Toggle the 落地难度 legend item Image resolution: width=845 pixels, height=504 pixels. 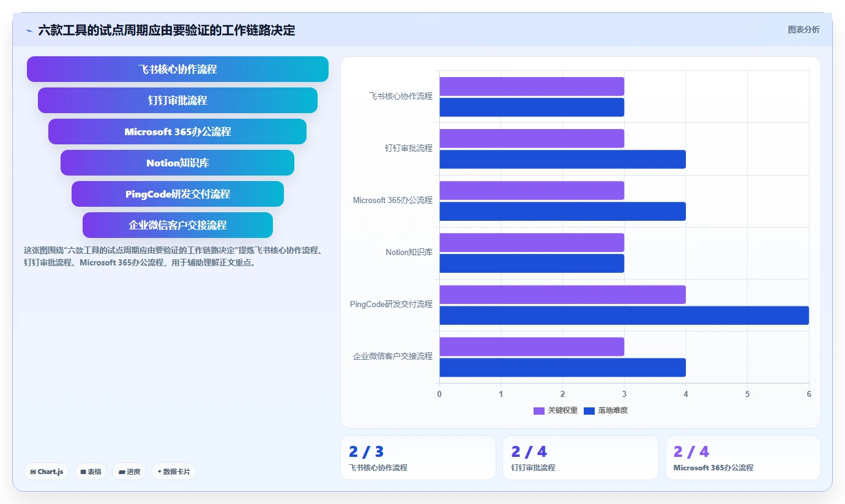click(606, 410)
